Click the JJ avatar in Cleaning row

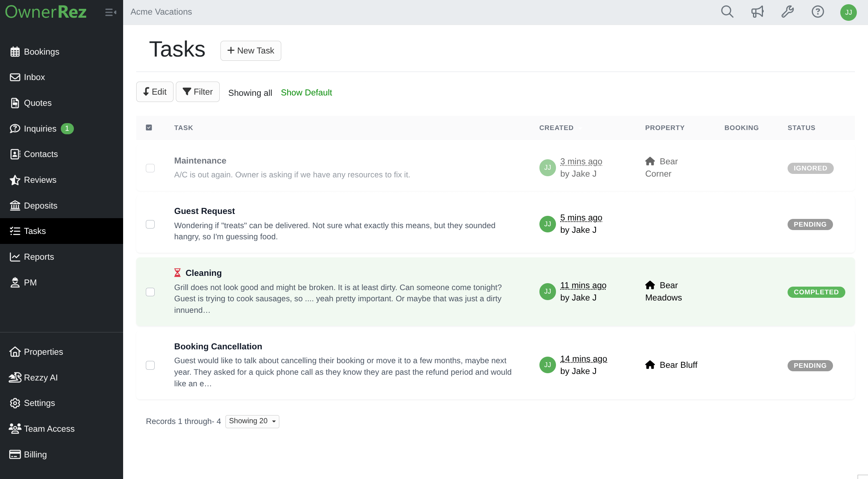click(548, 292)
